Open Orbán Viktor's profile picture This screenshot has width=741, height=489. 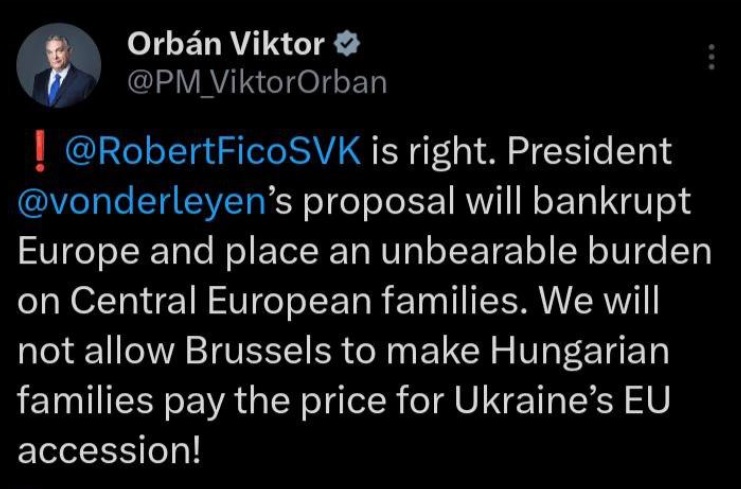pos(59,65)
